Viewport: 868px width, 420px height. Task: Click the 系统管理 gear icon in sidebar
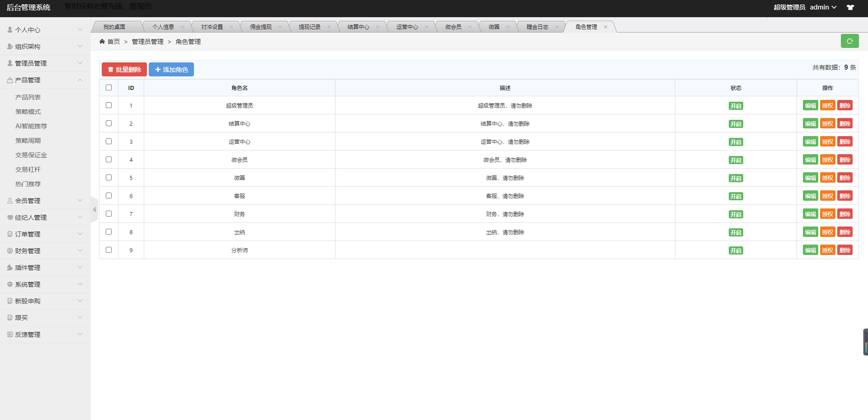[10, 284]
